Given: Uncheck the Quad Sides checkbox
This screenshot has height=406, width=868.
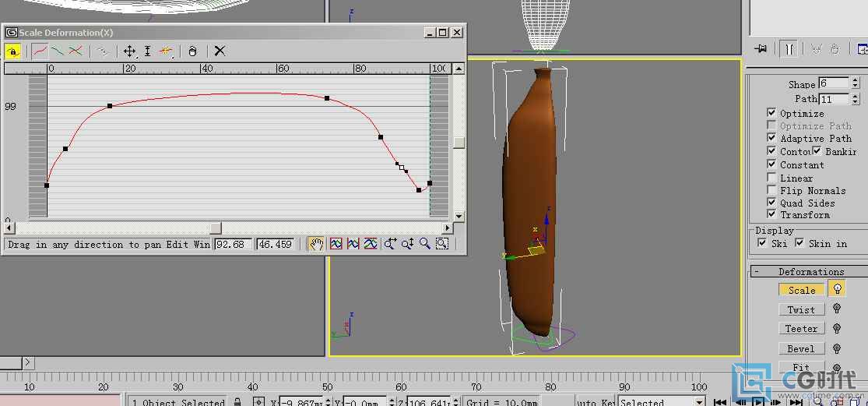Looking at the screenshot, I should 771,202.
